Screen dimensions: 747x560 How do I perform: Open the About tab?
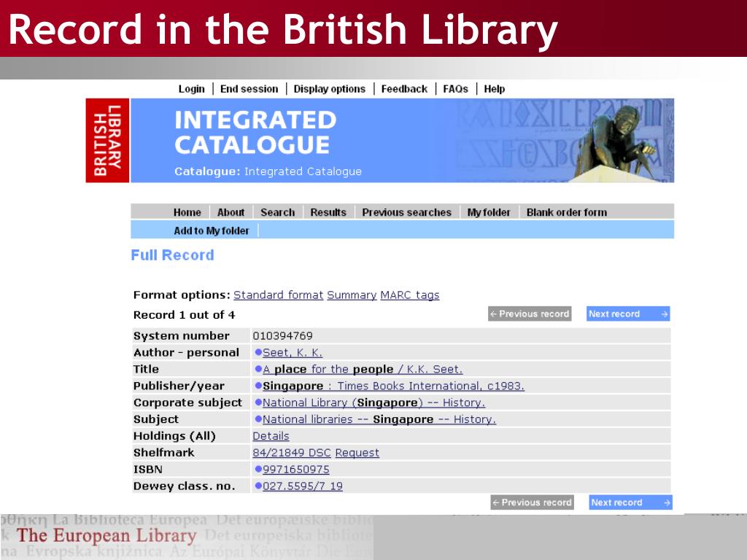231,212
